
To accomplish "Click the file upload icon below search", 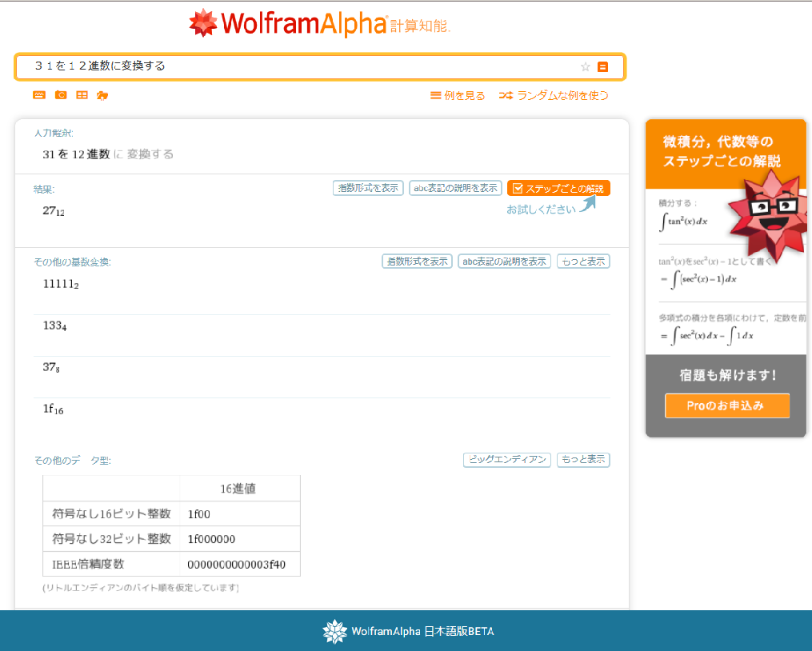I will (x=102, y=95).
